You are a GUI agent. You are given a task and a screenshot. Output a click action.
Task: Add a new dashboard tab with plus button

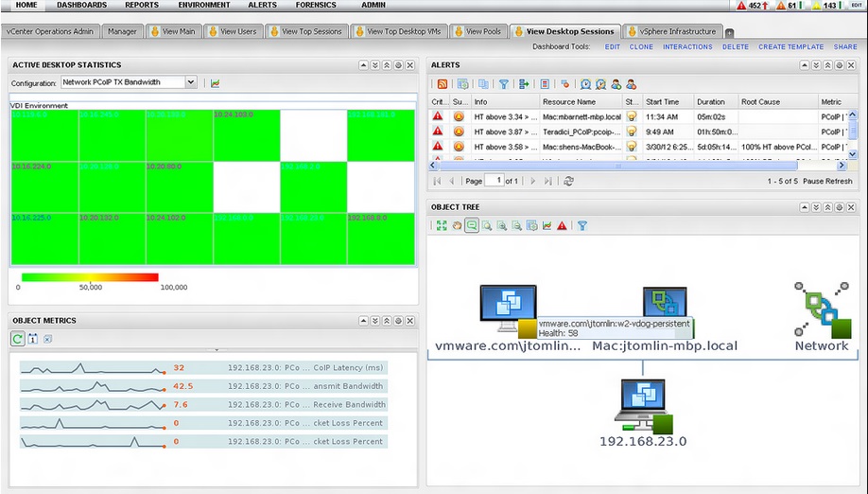730,33
